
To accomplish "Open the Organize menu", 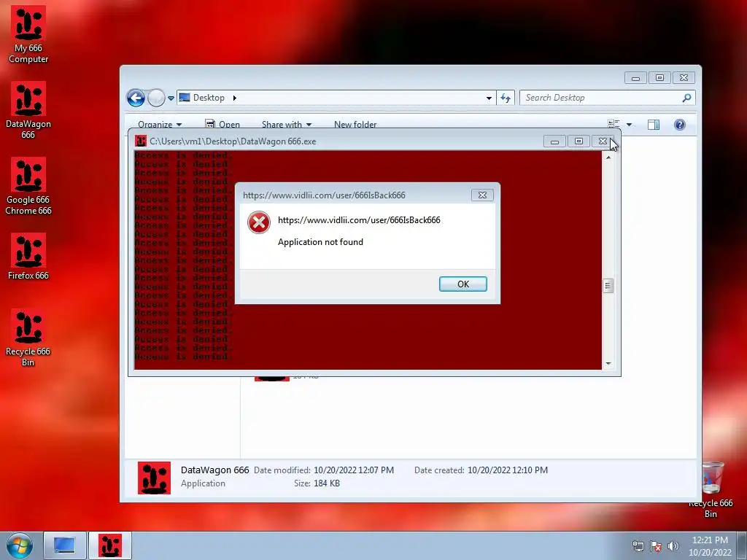I will 160,124.
